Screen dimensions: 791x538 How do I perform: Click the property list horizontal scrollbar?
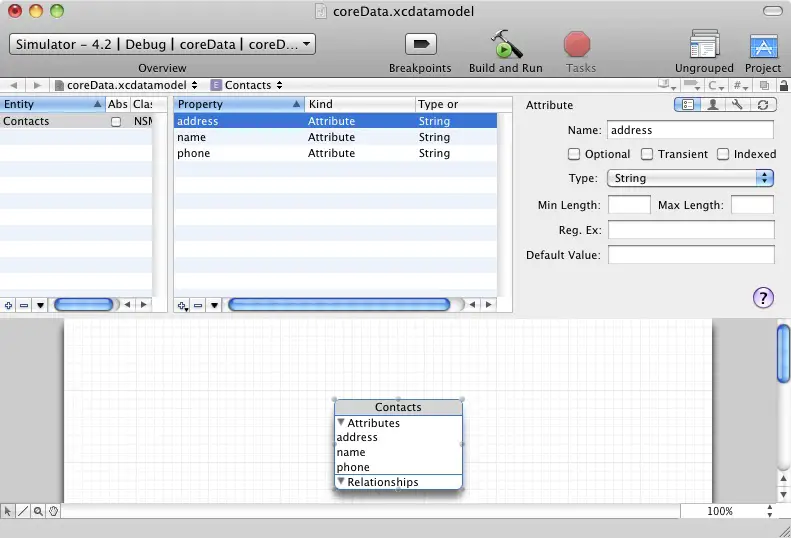(x=339, y=305)
